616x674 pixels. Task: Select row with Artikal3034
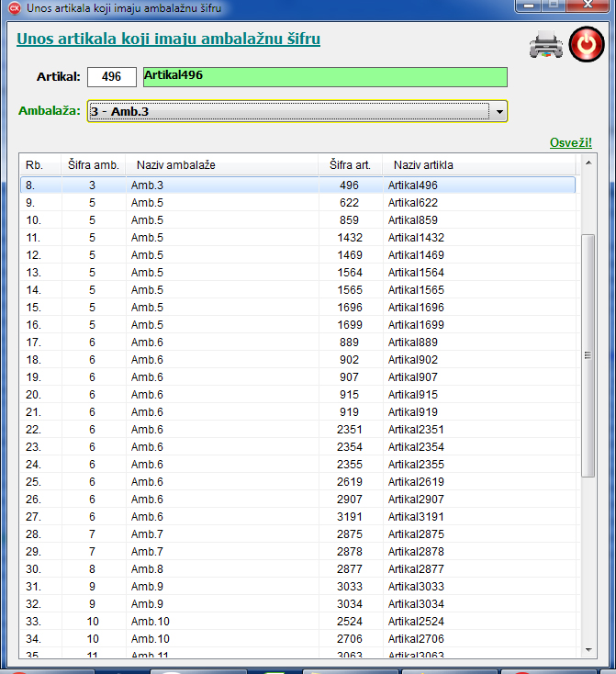point(297,604)
